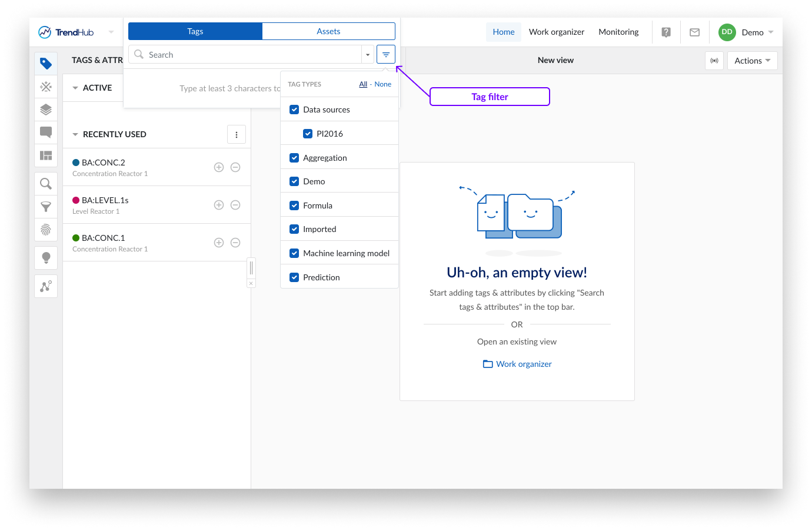Add BA:CONC.2 tag with plus icon
The image size is (812, 530).
pos(219,167)
